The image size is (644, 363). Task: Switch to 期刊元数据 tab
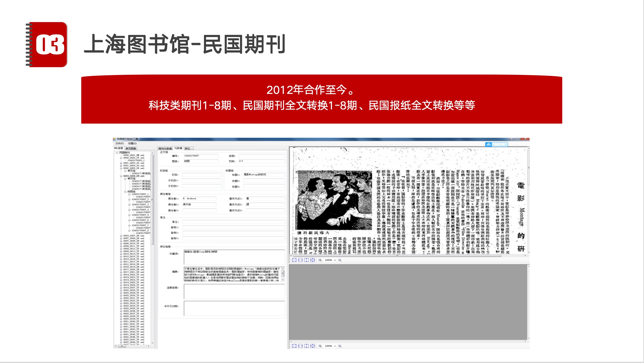[x=165, y=148]
